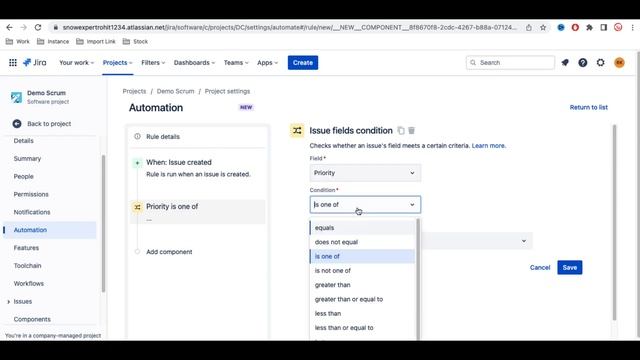The height and width of the screenshot is (360, 640).
Task: Click the blue Create button
Action: coord(303,62)
